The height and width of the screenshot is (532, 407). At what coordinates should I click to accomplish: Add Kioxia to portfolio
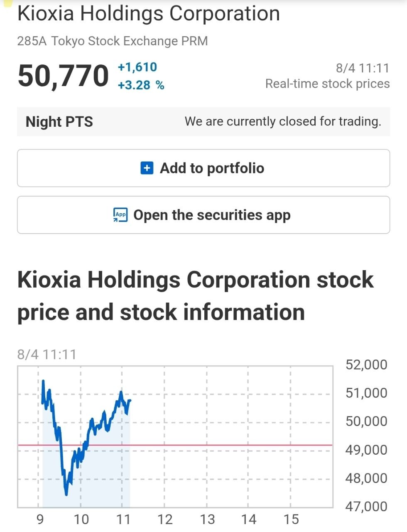click(x=203, y=168)
